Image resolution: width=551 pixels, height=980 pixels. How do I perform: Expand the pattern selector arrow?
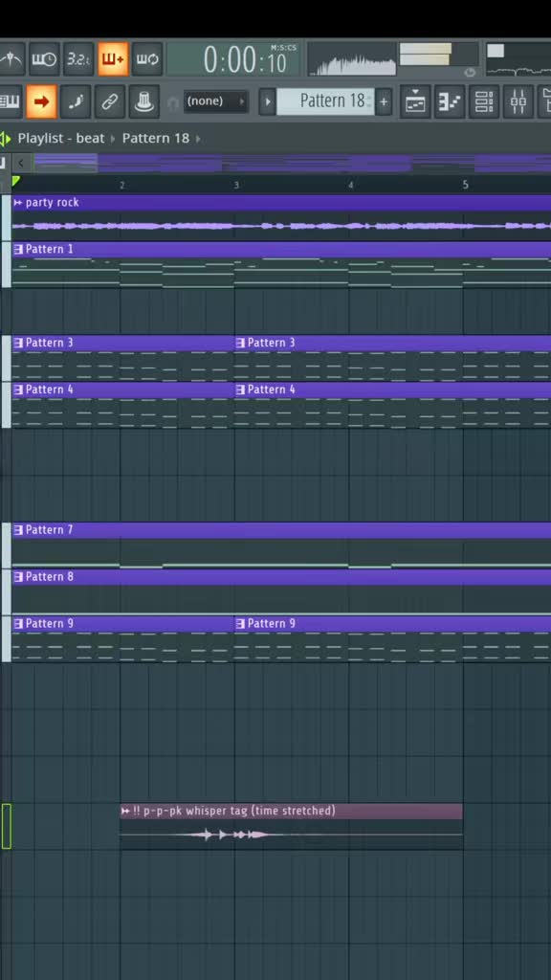(268, 101)
